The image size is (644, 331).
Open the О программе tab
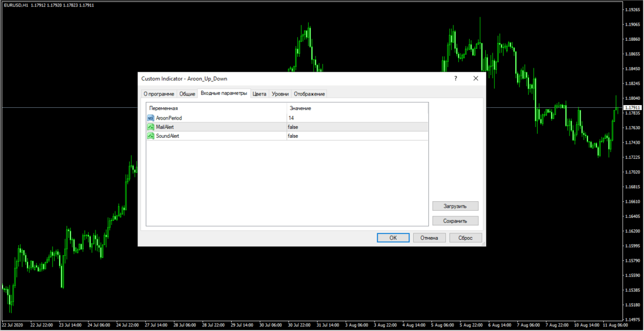click(159, 94)
